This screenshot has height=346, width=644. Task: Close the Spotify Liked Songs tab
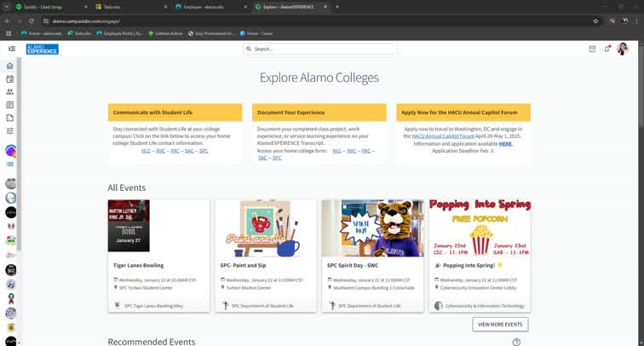85,7
